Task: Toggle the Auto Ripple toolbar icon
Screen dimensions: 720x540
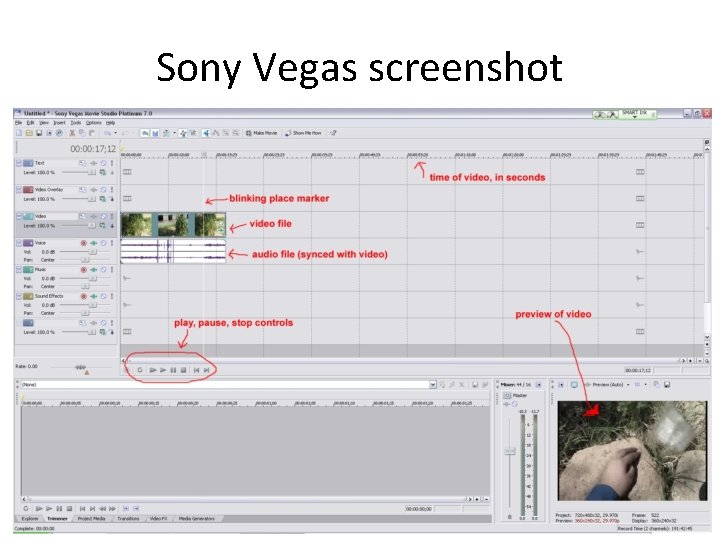Action: pos(166,133)
